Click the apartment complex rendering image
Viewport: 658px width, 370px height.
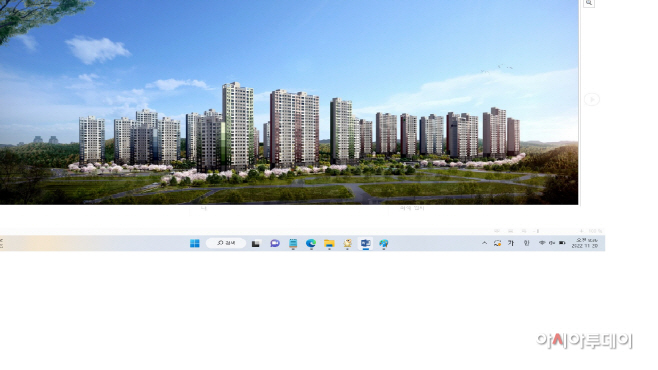tap(289, 102)
